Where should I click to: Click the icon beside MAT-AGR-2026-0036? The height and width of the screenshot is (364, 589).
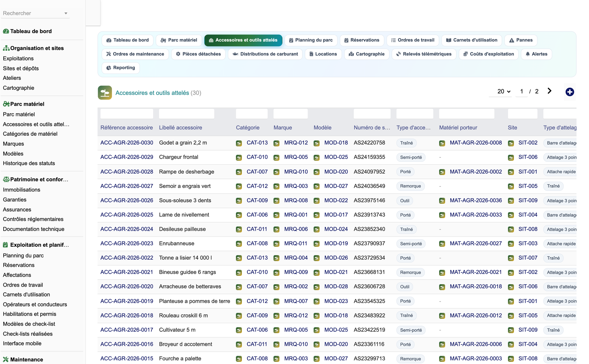(x=442, y=201)
